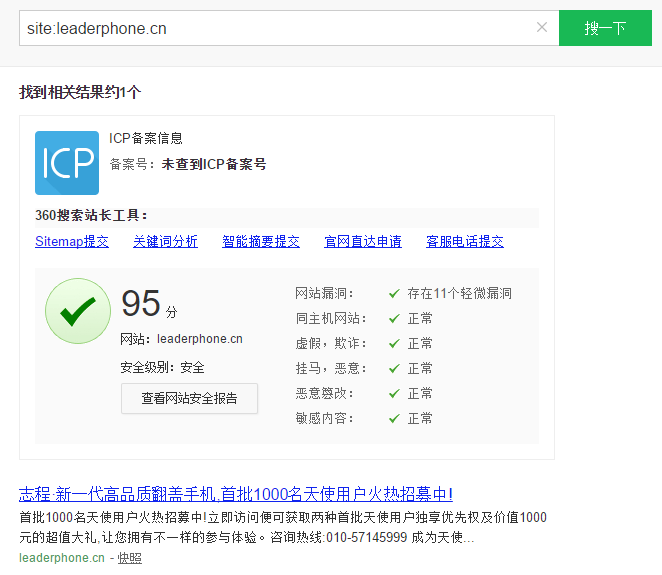Click the green leaderphone.cn result URL
Image resolution: width=662 pixels, height=575 pixels.
[62, 558]
